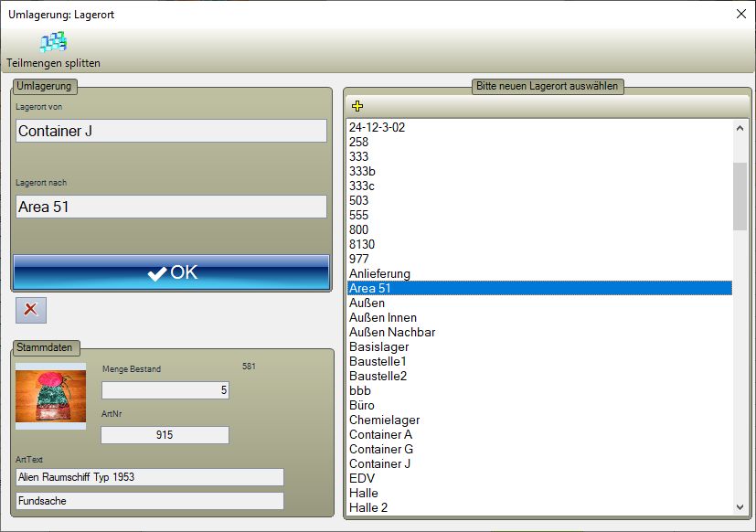The height and width of the screenshot is (532, 756).
Task: Click the Lagerort nach field Area 51
Action: (x=171, y=207)
